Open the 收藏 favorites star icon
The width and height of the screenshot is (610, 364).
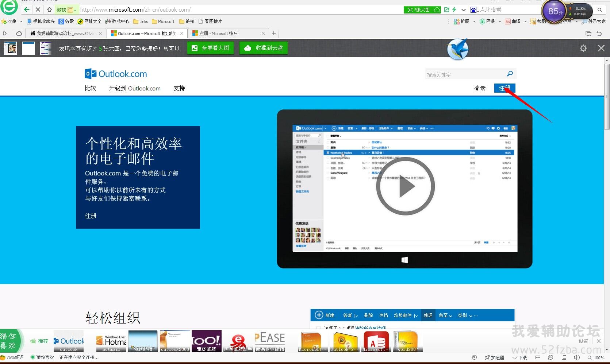[9, 22]
